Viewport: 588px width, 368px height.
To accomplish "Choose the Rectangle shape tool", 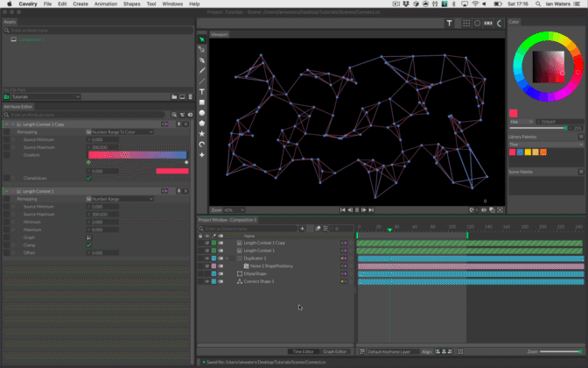I will [x=202, y=102].
